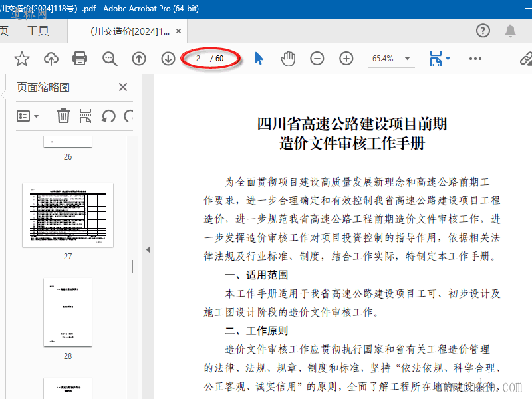
Task: Zoom in with the plus button
Action: [x=346, y=59]
